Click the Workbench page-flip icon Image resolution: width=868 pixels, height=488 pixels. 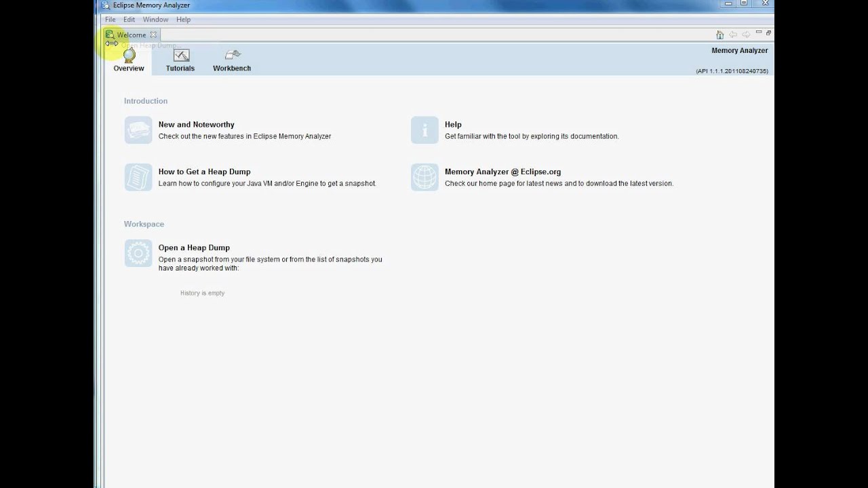click(233, 55)
